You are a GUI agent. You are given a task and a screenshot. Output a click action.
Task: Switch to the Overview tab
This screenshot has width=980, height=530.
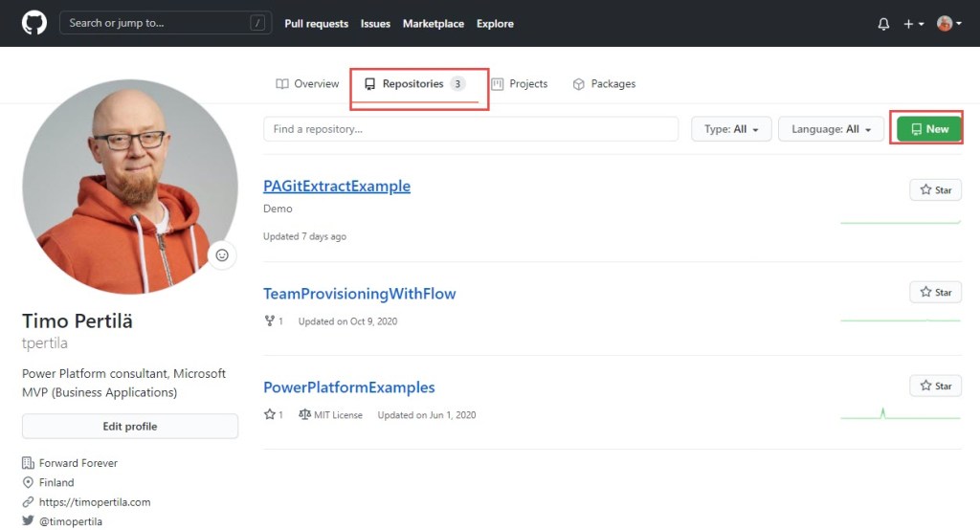[307, 84]
